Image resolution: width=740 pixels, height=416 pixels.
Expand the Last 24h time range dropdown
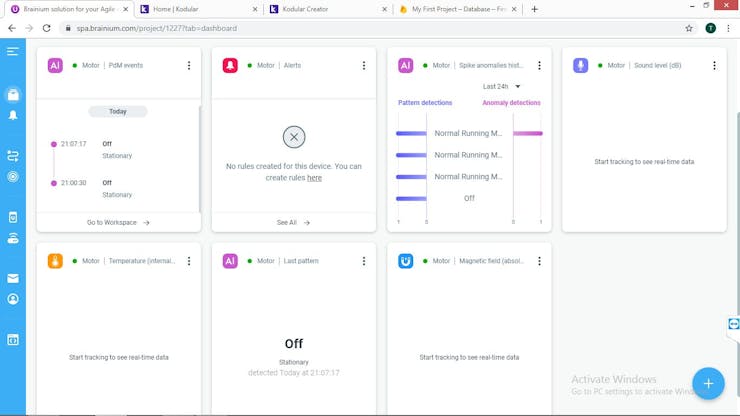pos(501,86)
